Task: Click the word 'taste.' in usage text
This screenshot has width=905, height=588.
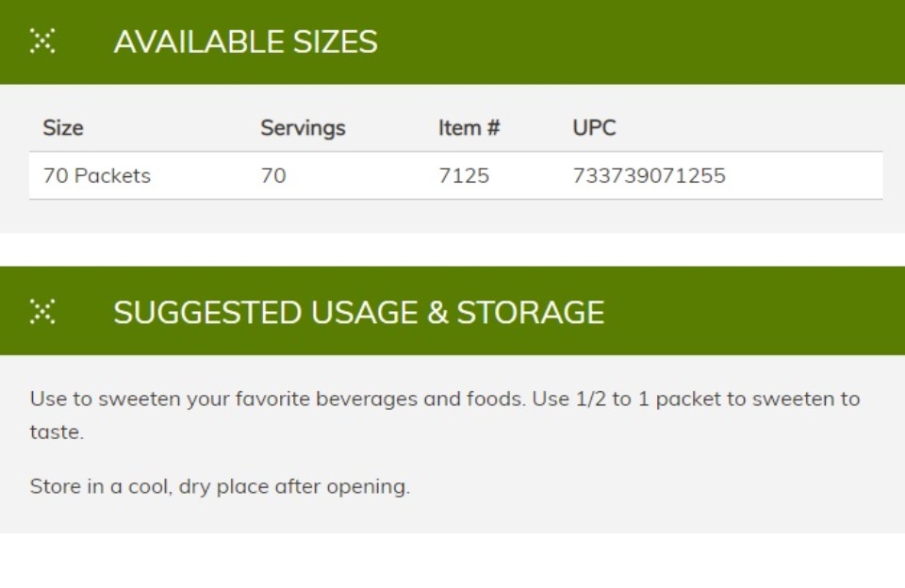Action: click(x=57, y=432)
